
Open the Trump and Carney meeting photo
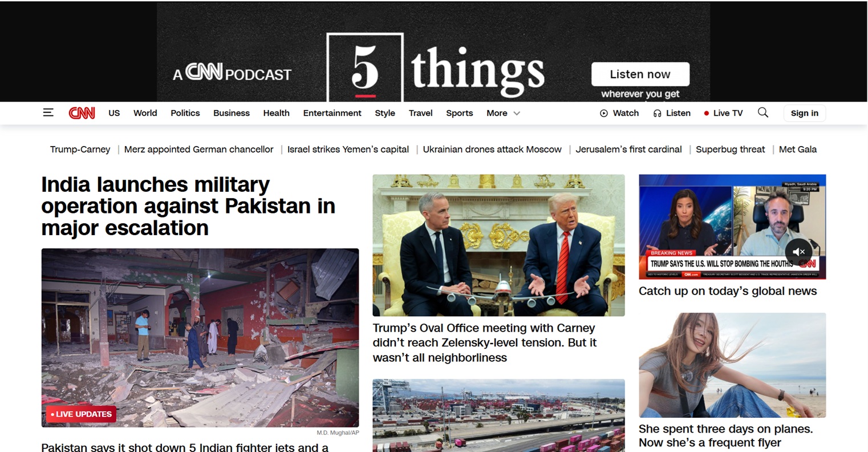pyautogui.click(x=498, y=245)
